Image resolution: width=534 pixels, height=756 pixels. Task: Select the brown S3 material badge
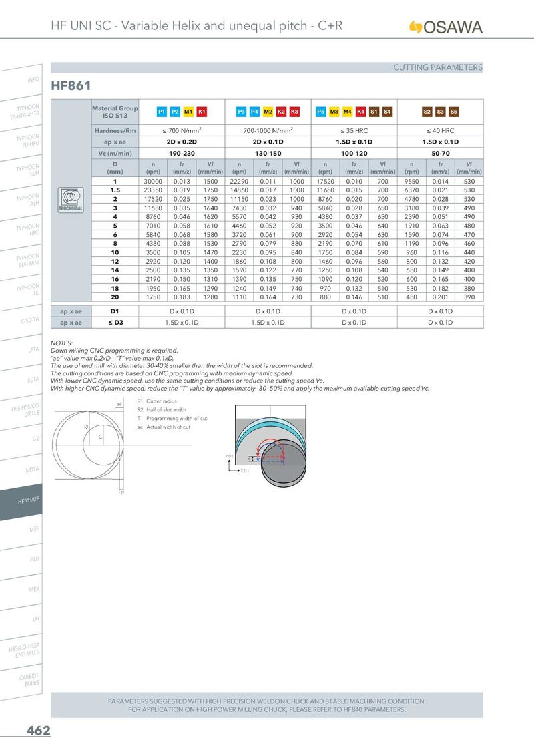(440, 112)
